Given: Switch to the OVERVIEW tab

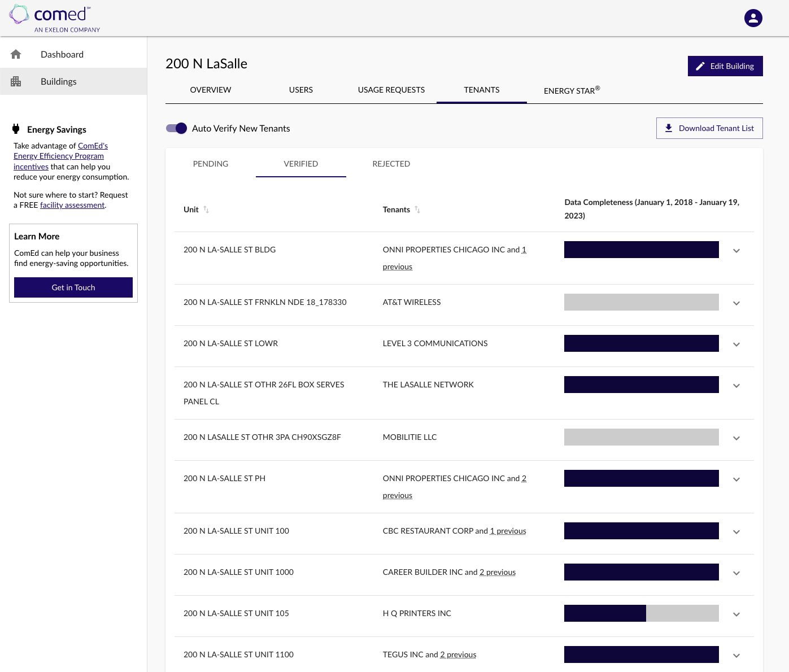Looking at the screenshot, I should tap(211, 90).
